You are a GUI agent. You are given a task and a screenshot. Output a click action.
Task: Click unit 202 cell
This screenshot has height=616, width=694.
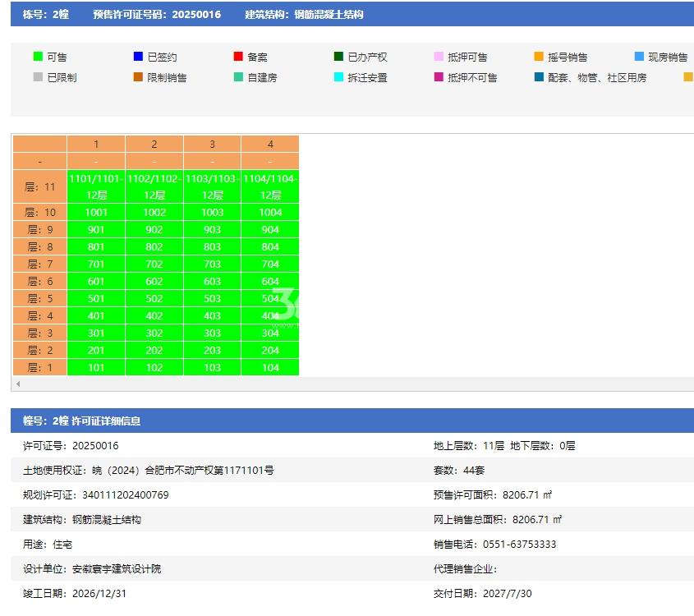tap(154, 351)
